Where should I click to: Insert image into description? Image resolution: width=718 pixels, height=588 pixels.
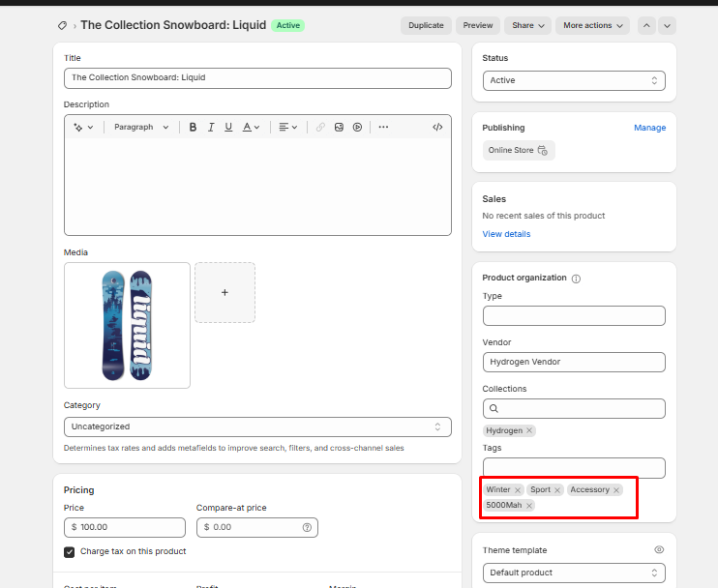point(339,128)
